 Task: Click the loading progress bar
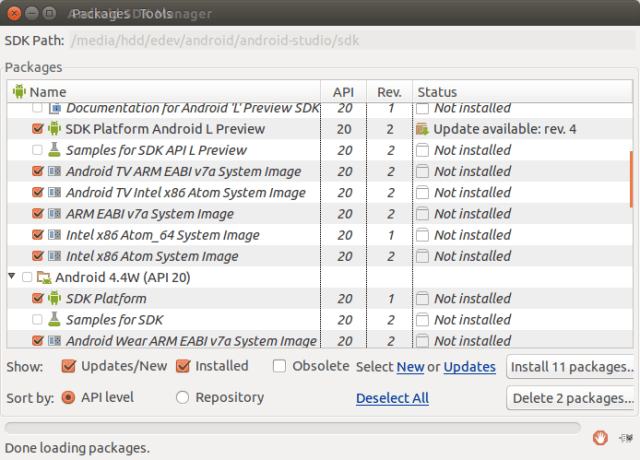tap(292, 428)
